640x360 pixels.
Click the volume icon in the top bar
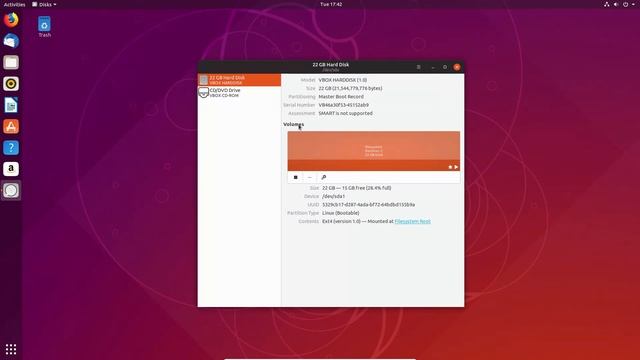(x=616, y=4)
